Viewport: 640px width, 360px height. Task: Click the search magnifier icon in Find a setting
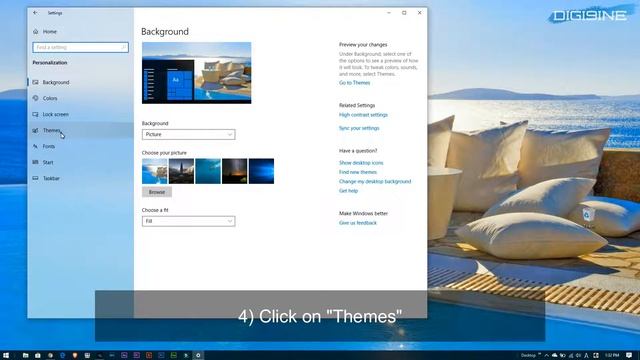point(123,47)
